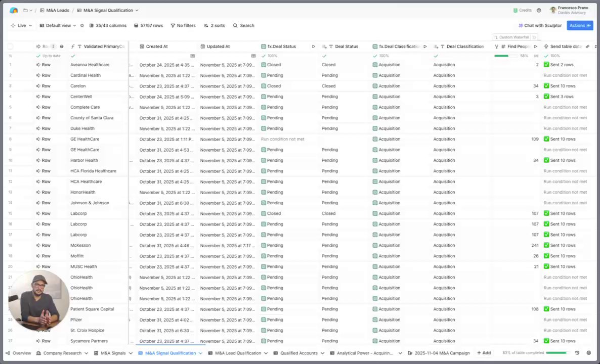This screenshot has width=600, height=364.
Task: Click row icon for Cardinal Health
Action: click(x=38, y=75)
